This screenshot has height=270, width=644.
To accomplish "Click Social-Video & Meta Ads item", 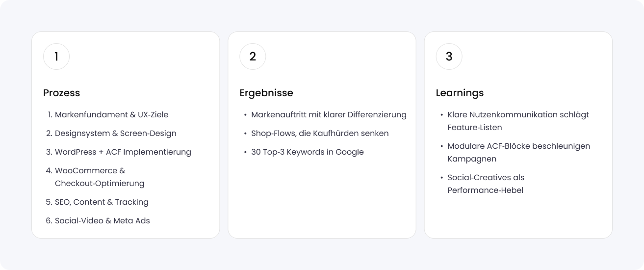I will 102,220.
